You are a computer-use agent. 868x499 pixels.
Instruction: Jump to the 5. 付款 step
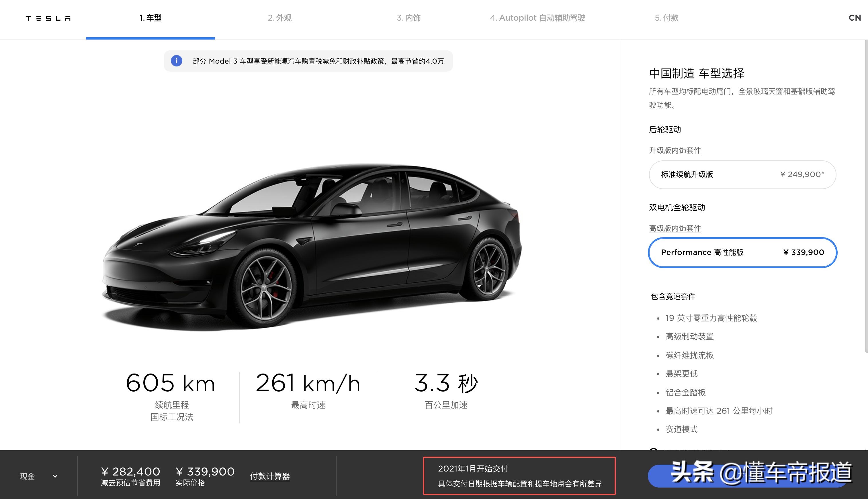click(666, 18)
